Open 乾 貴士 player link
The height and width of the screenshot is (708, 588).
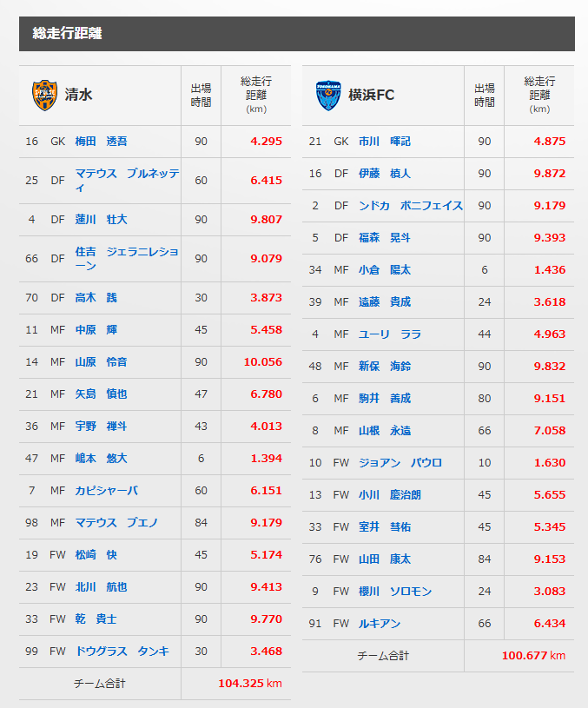click(96, 619)
